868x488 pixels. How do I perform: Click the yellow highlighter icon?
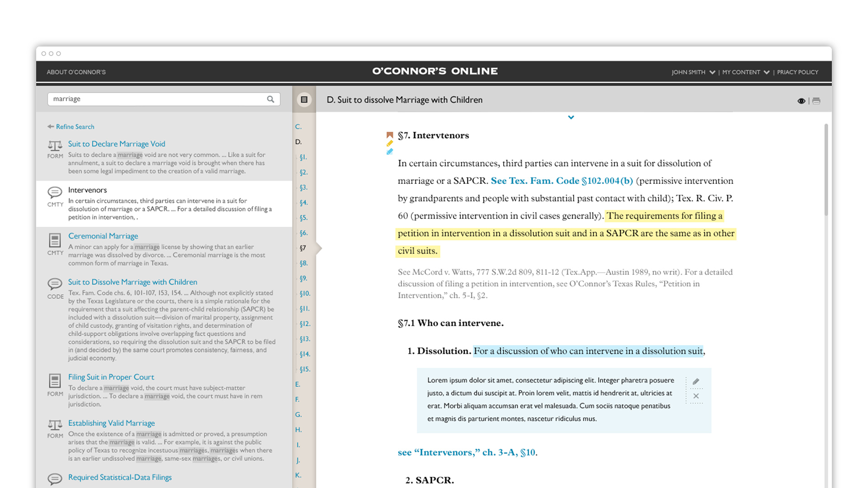(390, 143)
